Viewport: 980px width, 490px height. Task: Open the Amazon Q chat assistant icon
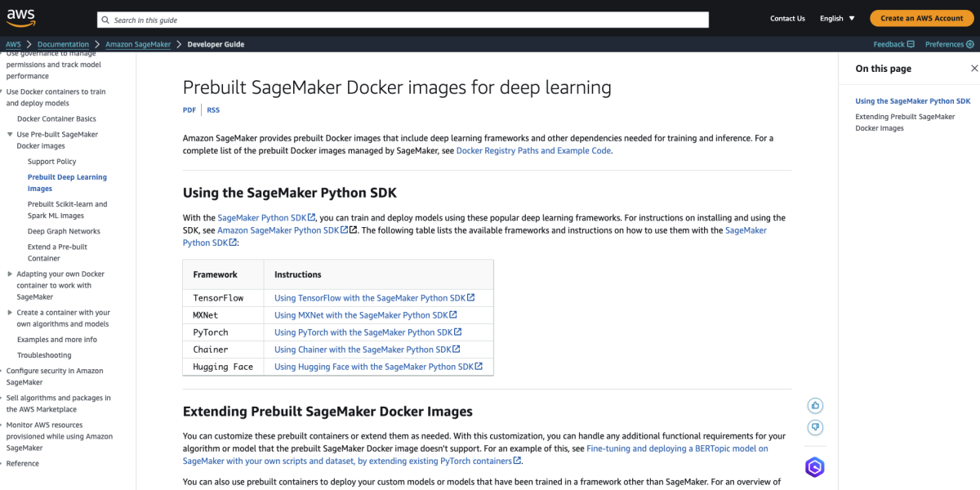[x=814, y=467]
